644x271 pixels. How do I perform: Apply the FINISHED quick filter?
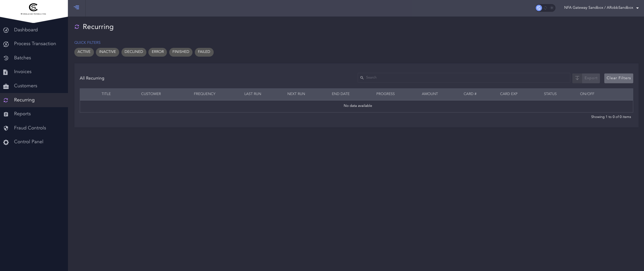tap(181, 52)
